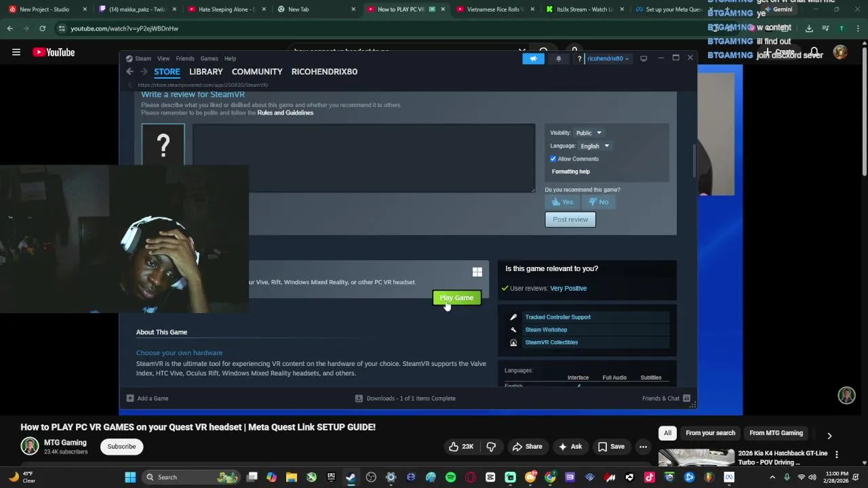This screenshot has height=488, width=868.
Task: Show next filter chips arrow
Action: (829, 436)
